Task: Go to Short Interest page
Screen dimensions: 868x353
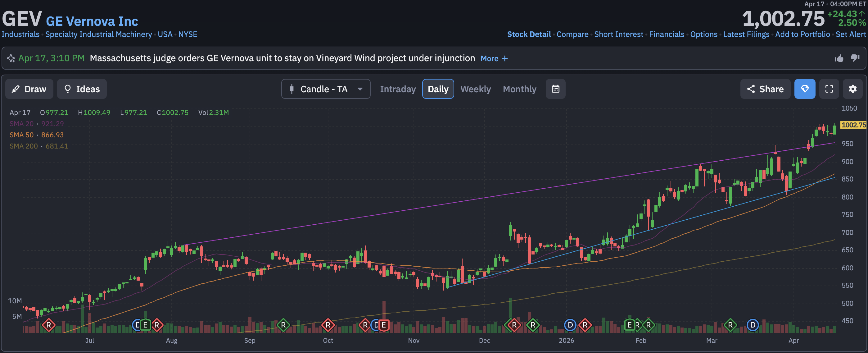Action: click(x=618, y=34)
